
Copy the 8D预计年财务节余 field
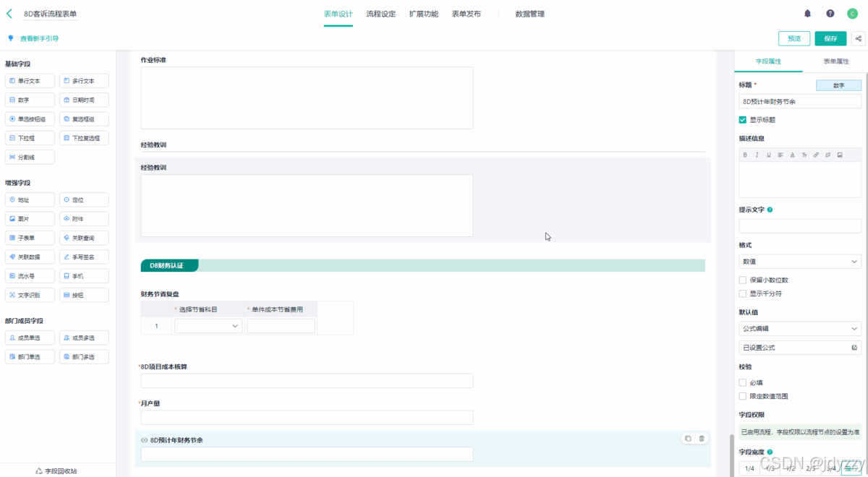pyautogui.click(x=688, y=439)
